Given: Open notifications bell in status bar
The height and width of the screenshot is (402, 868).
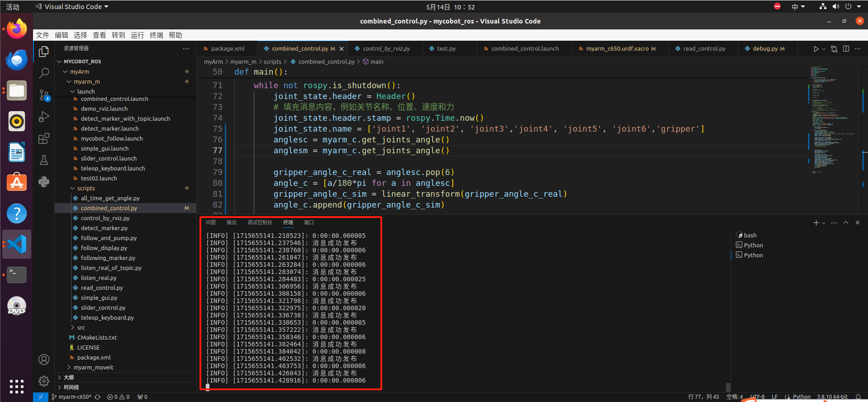Looking at the screenshot, I should pos(858,397).
